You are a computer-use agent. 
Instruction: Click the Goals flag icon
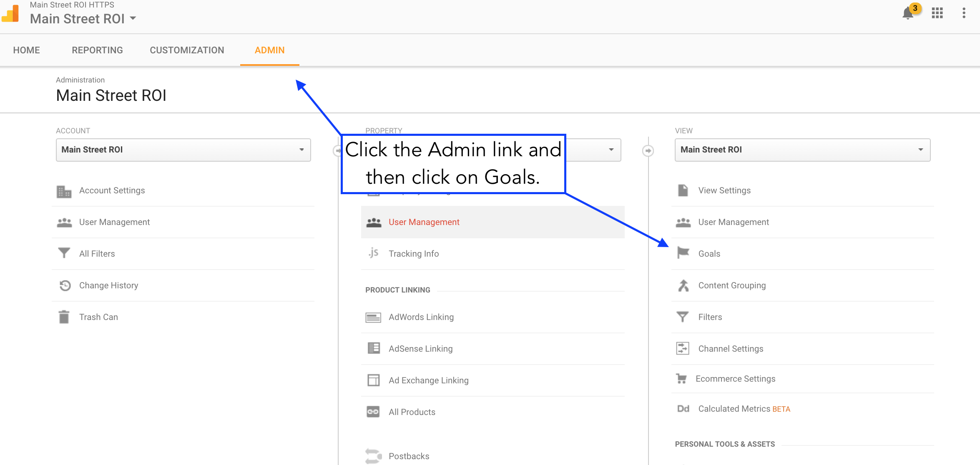tap(683, 253)
